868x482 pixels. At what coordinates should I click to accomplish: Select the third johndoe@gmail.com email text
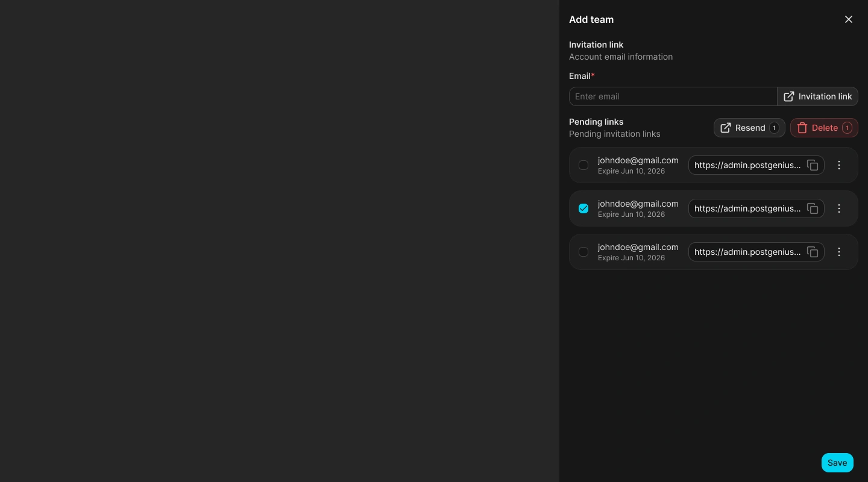638,247
